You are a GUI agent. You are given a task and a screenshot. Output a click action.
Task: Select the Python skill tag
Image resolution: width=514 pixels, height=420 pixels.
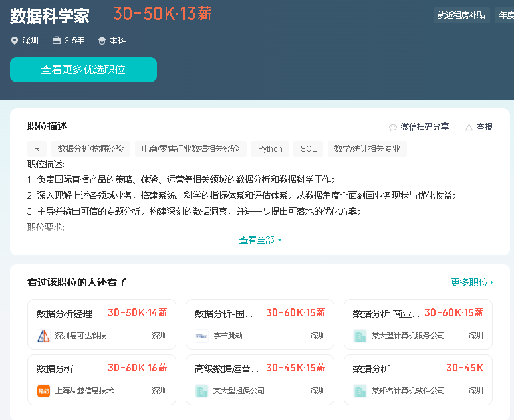click(x=270, y=149)
